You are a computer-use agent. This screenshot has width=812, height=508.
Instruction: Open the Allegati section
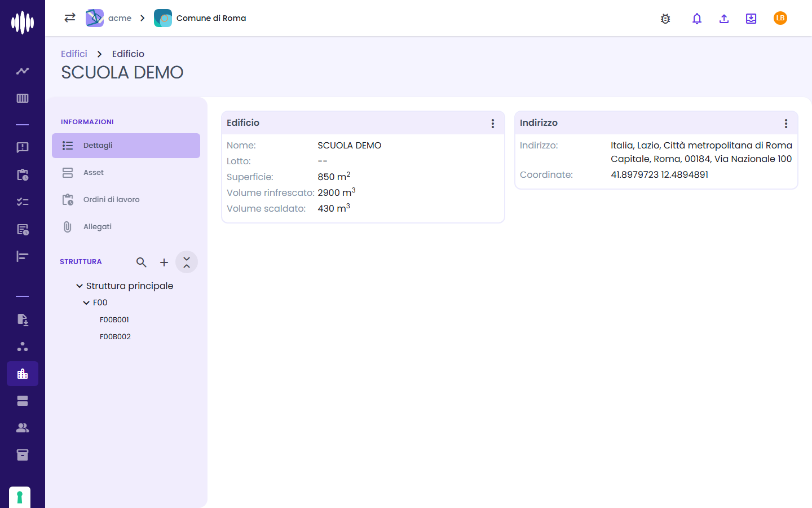tap(126, 227)
